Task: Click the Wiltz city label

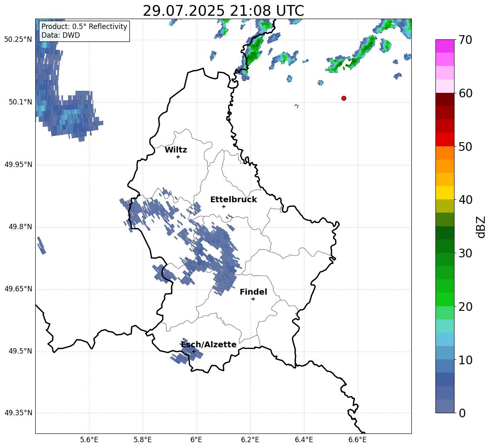Action: point(176,150)
